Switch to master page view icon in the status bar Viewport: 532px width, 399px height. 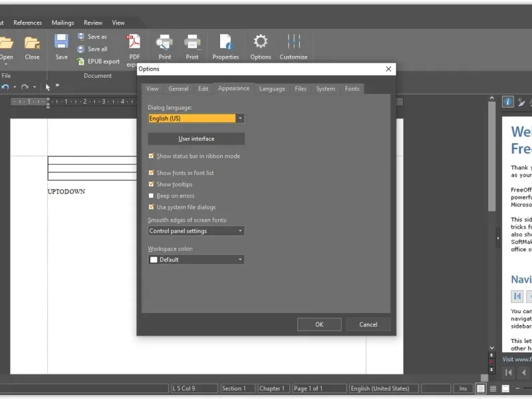[505, 388]
